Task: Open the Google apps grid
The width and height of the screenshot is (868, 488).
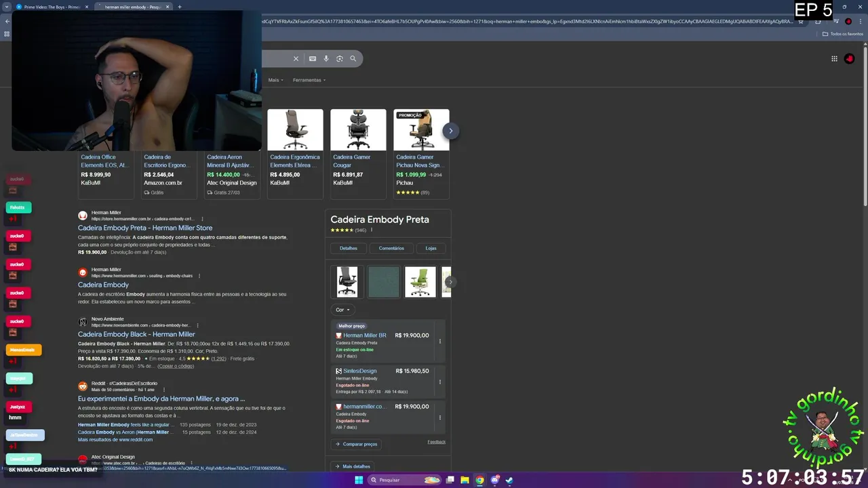Action: click(834, 59)
